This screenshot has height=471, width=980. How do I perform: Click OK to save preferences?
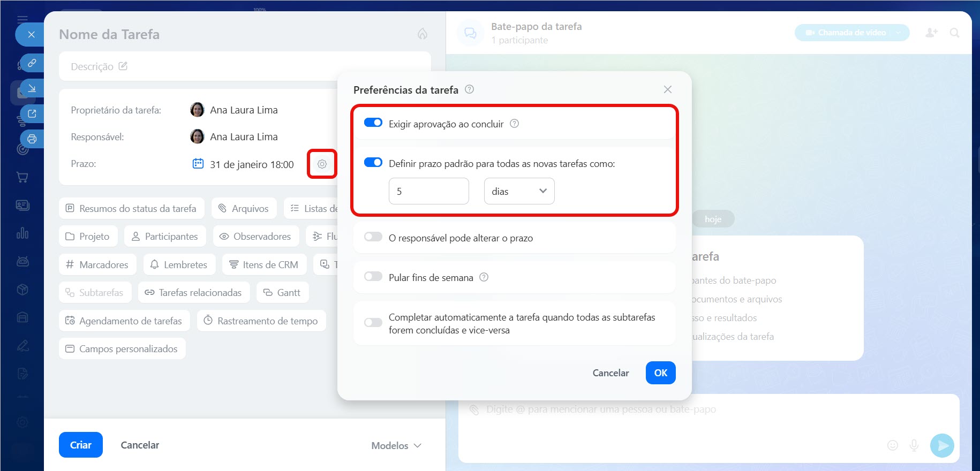pyautogui.click(x=660, y=373)
